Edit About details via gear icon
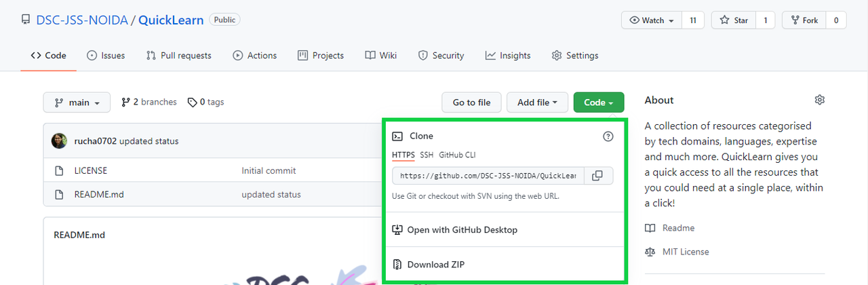The image size is (868, 285). coord(819,100)
